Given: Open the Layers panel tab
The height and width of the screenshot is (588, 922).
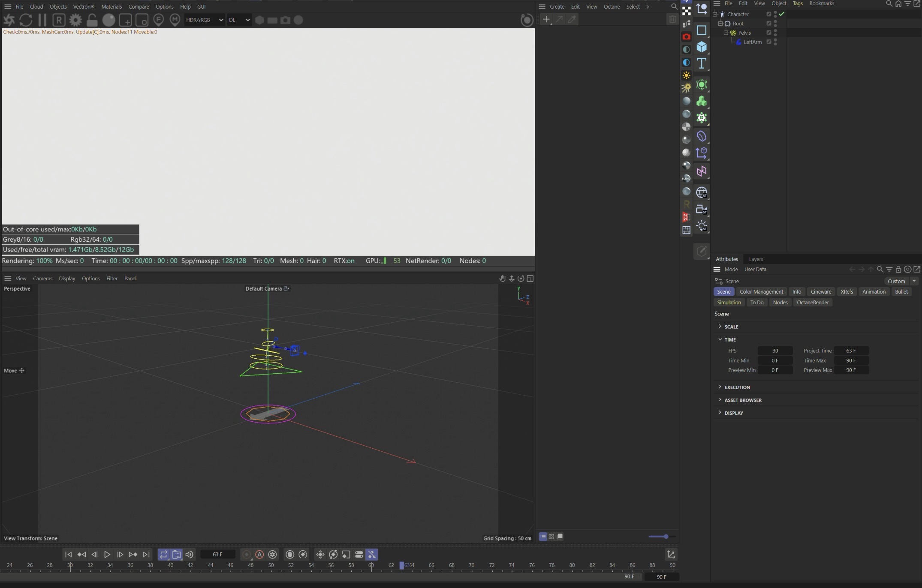Looking at the screenshot, I should pyautogui.click(x=756, y=259).
